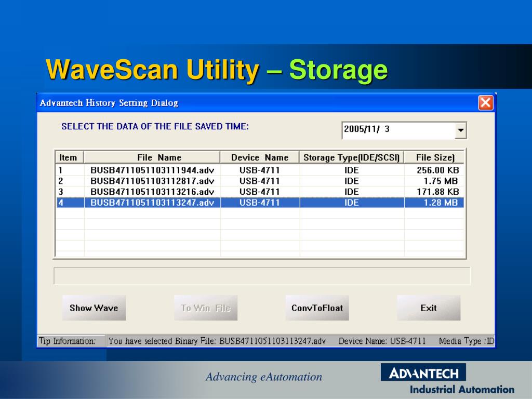Click IDE storage type cell in row 2

click(352, 181)
